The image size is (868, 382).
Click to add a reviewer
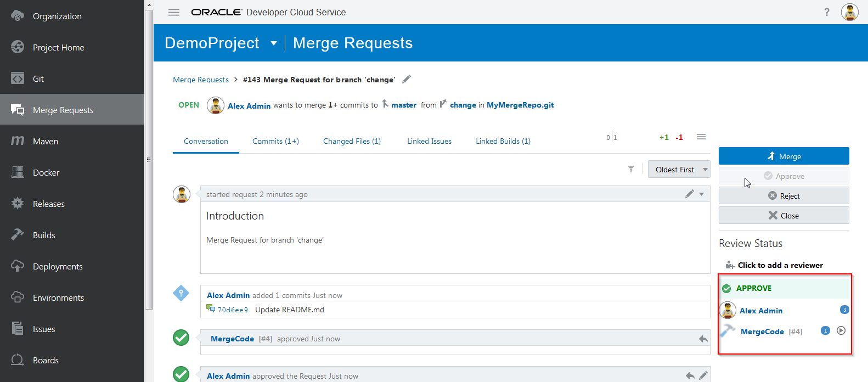(x=780, y=265)
